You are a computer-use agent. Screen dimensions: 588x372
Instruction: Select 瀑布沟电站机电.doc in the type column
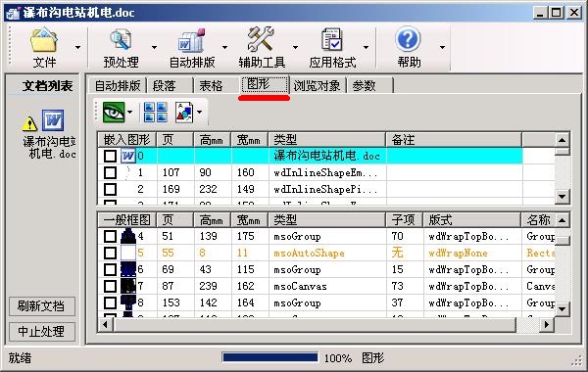[326, 156]
